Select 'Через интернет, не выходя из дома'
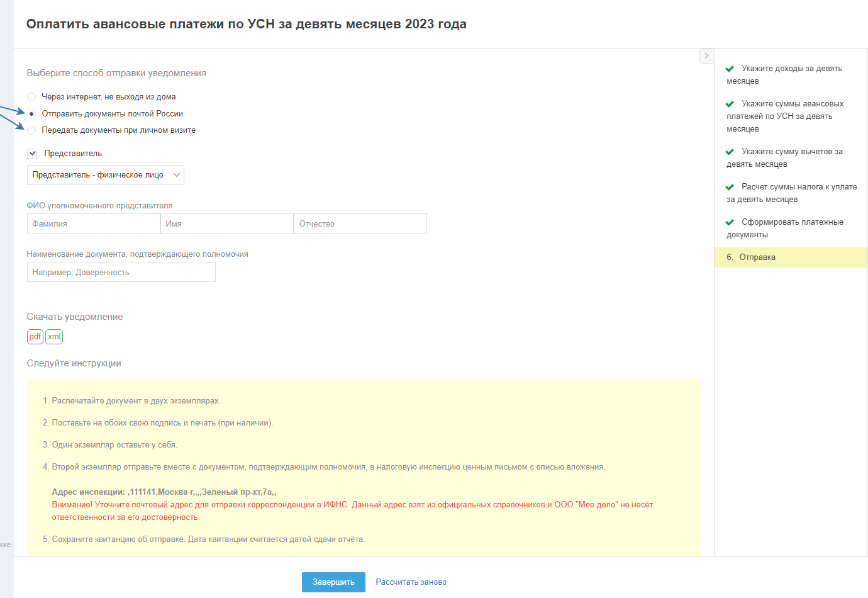 click(x=31, y=97)
